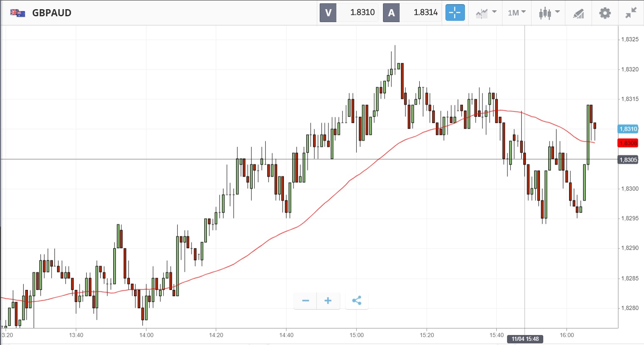Share the chart via share icon
This screenshot has height=345, width=644.
click(x=357, y=300)
